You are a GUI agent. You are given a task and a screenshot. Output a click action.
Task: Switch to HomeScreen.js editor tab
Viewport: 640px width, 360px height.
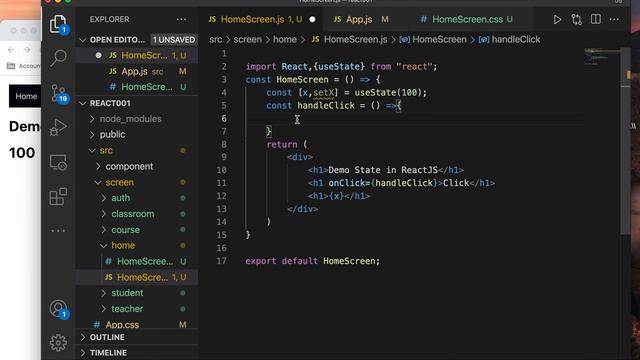[261, 19]
